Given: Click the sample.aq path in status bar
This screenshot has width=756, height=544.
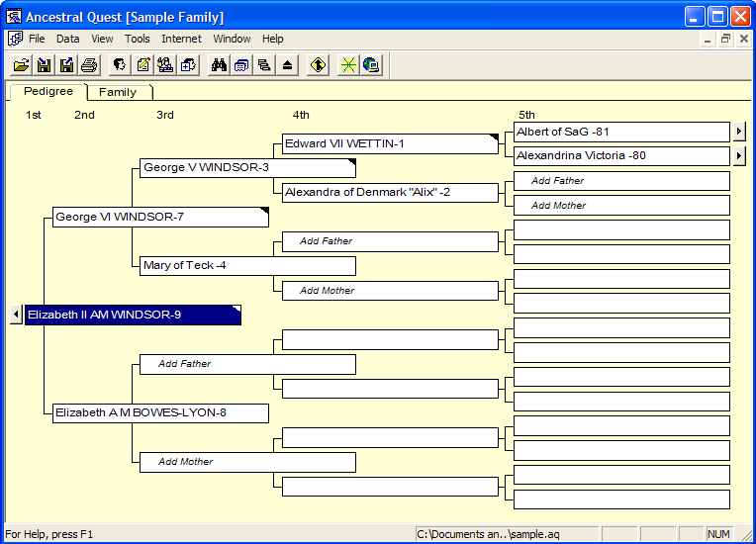Looking at the screenshot, I should point(507,534).
